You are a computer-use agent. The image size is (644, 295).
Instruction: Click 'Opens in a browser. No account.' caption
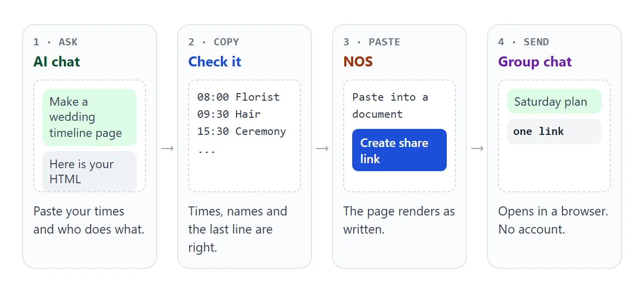point(553,220)
